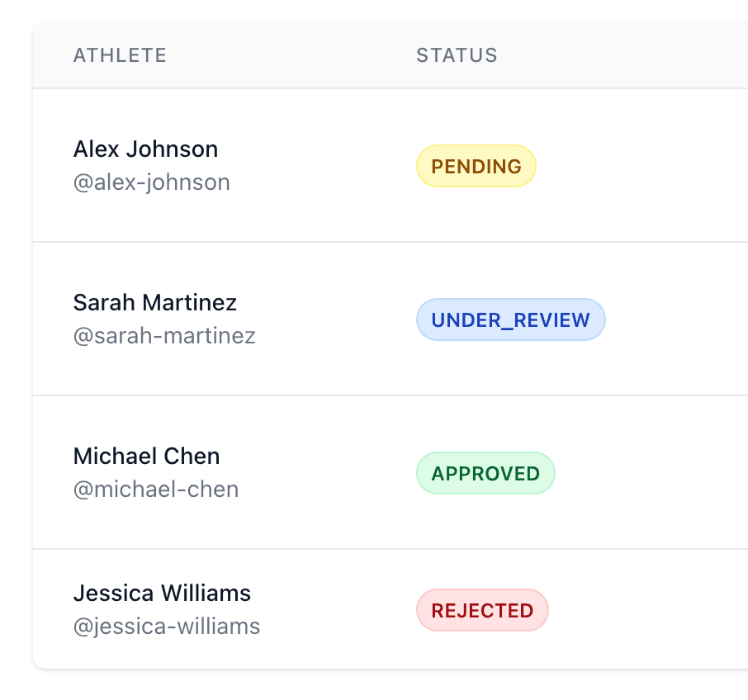Screen dimensions: 748x700
Task: Click the @alex-johnson username
Action: click(x=152, y=182)
